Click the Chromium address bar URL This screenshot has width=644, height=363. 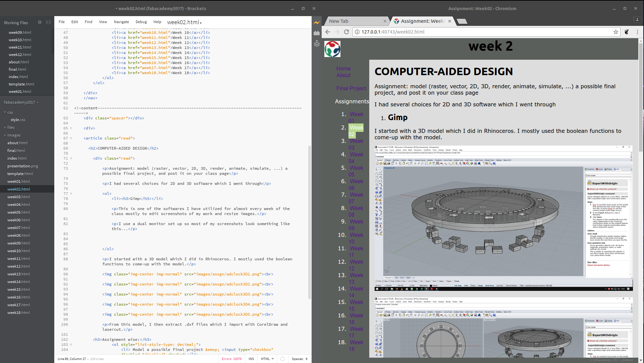393,32
